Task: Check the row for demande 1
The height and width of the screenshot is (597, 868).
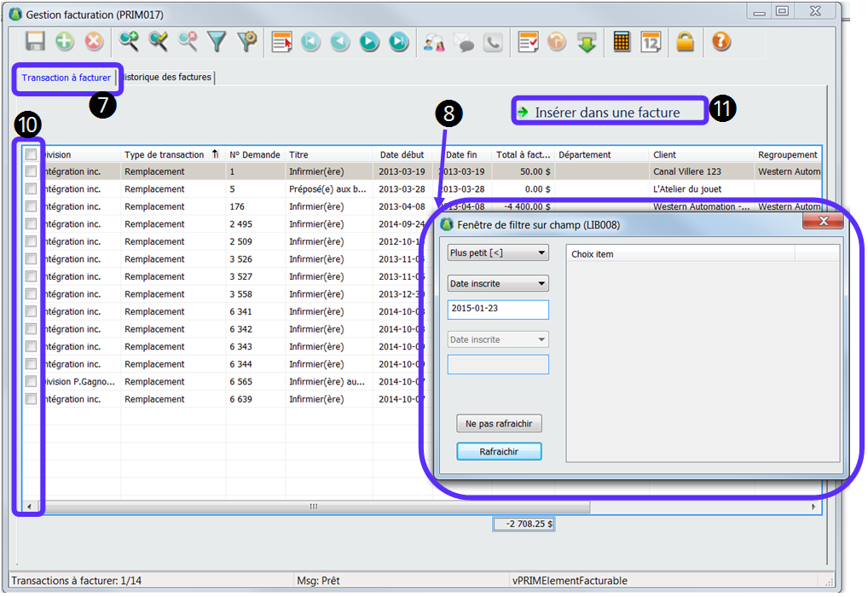Action: 32,171
